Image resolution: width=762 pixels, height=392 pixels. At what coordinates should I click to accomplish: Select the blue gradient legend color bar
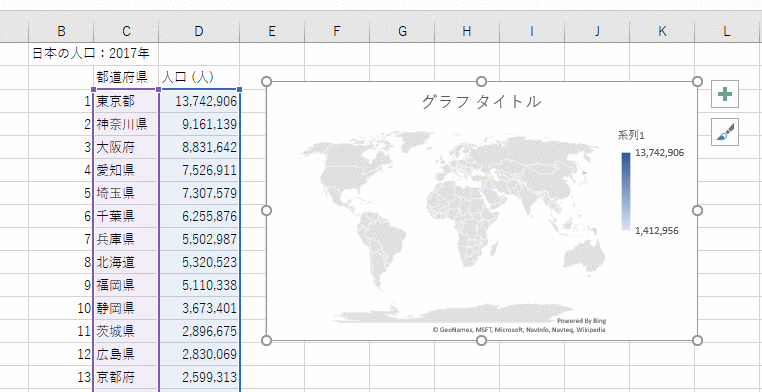pyautogui.click(x=625, y=191)
